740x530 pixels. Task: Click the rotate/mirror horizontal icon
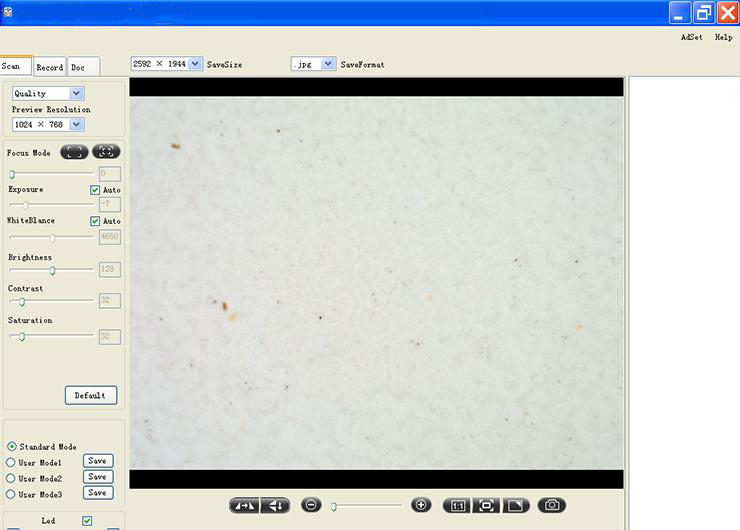click(x=244, y=506)
